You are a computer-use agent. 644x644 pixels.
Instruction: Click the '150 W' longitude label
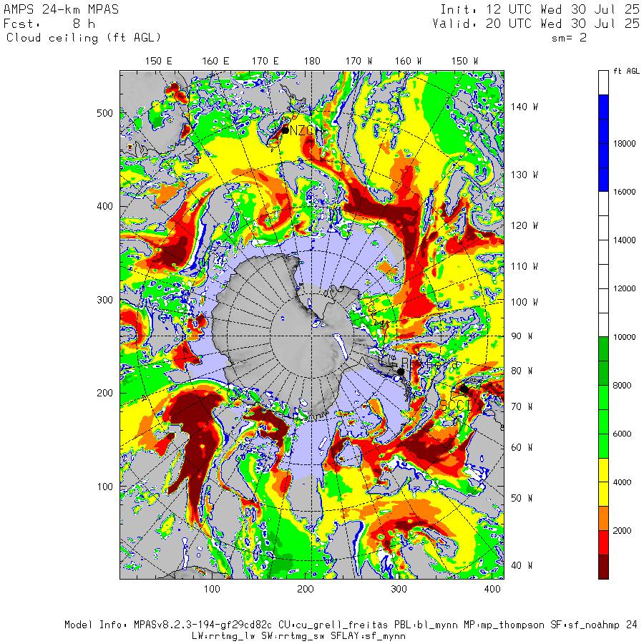[464, 61]
